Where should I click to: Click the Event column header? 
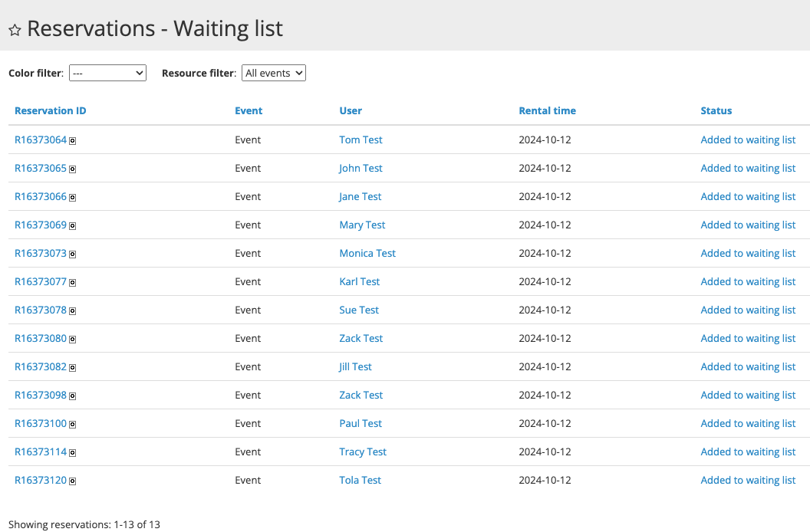249,110
